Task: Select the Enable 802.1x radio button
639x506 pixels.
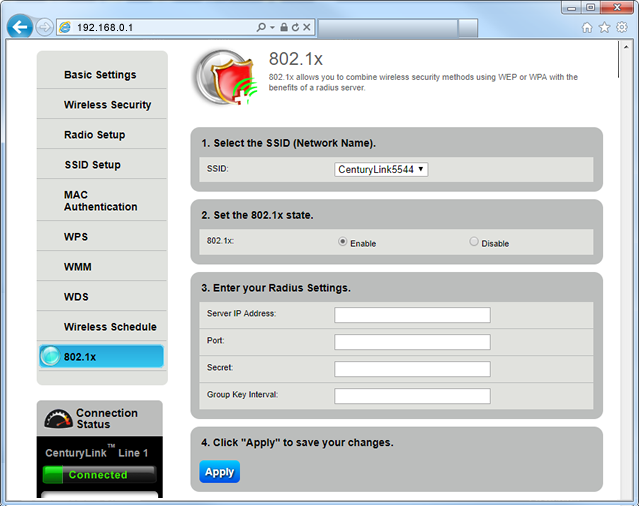Action: [x=343, y=242]
